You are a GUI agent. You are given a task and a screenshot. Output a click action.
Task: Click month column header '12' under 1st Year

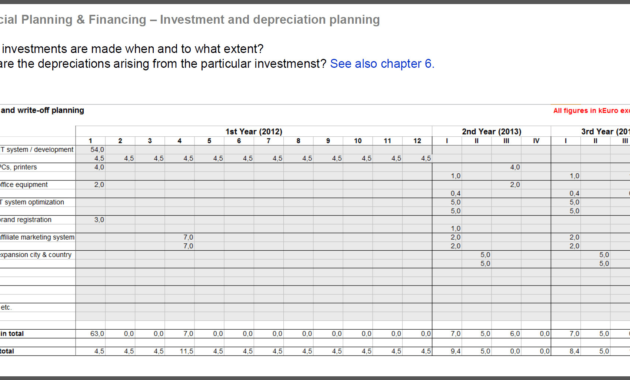coord(417,141)
